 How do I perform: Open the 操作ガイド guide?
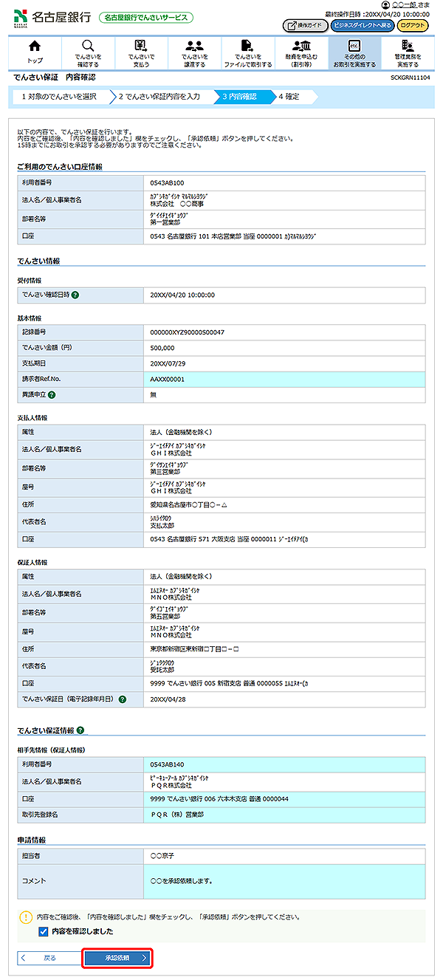click(x=305, y=26)
